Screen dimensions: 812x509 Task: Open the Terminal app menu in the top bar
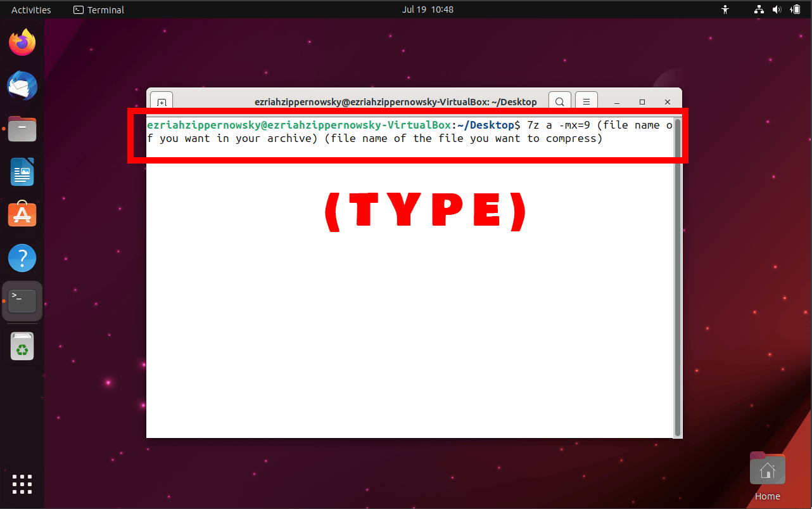pos(98,10)
